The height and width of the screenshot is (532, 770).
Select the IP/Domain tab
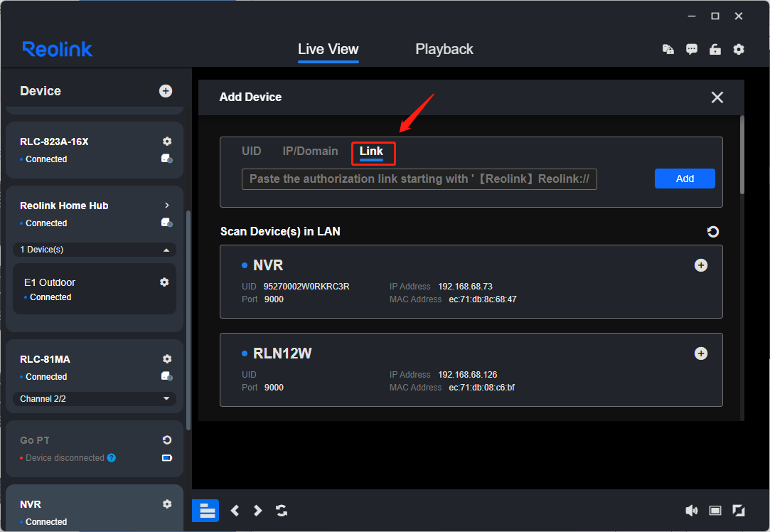click(311, 151)
